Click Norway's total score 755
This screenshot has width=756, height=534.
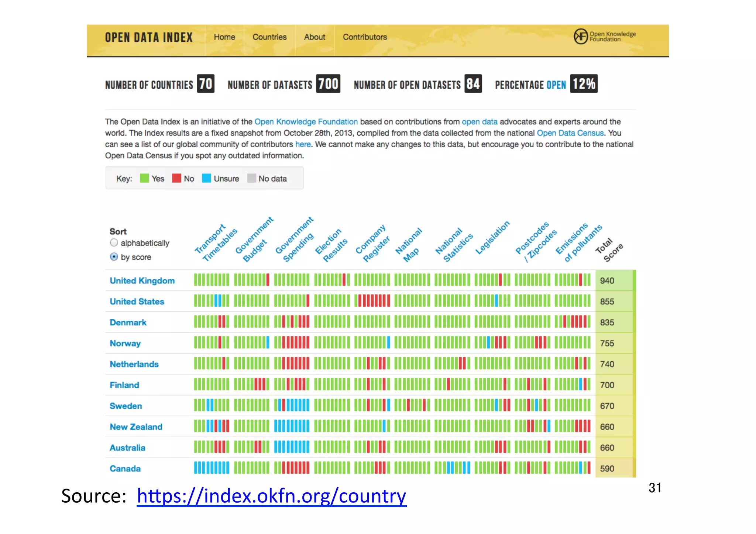pyautogui.click(x=607, y=343)
